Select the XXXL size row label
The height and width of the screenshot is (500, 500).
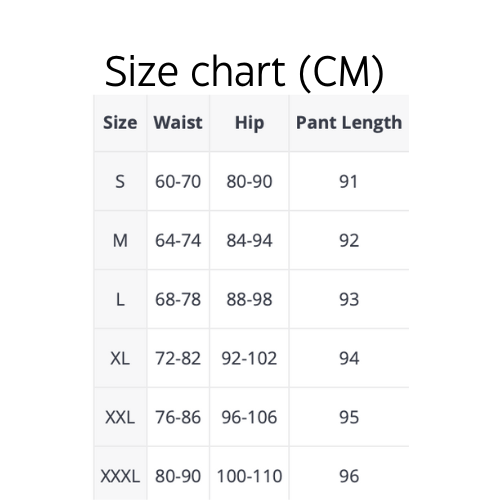click(120, 476)
